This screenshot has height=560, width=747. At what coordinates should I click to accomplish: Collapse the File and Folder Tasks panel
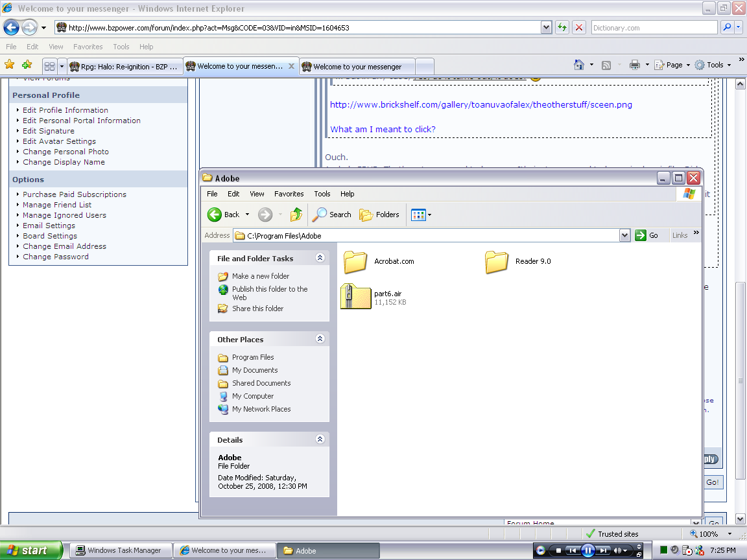click(x=320, y=258)
